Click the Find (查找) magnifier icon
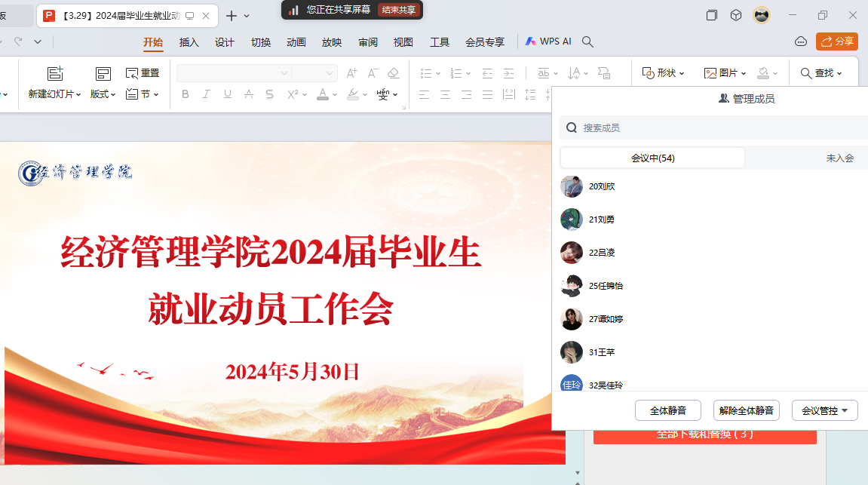Viewport: 868px width, 485px height. 806,73
